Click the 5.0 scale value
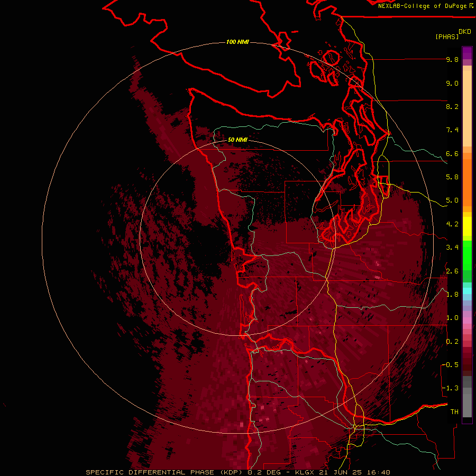 coord(452,200)
